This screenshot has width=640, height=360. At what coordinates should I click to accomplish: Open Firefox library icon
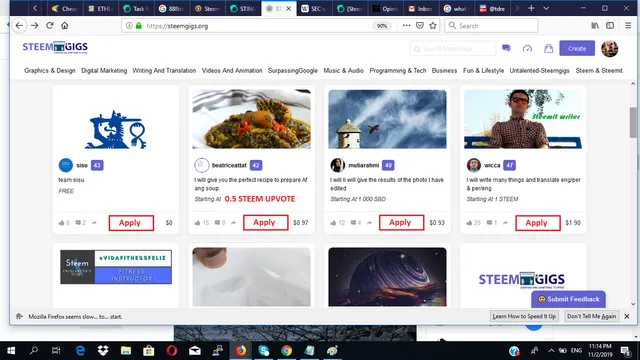click(595, 26)
